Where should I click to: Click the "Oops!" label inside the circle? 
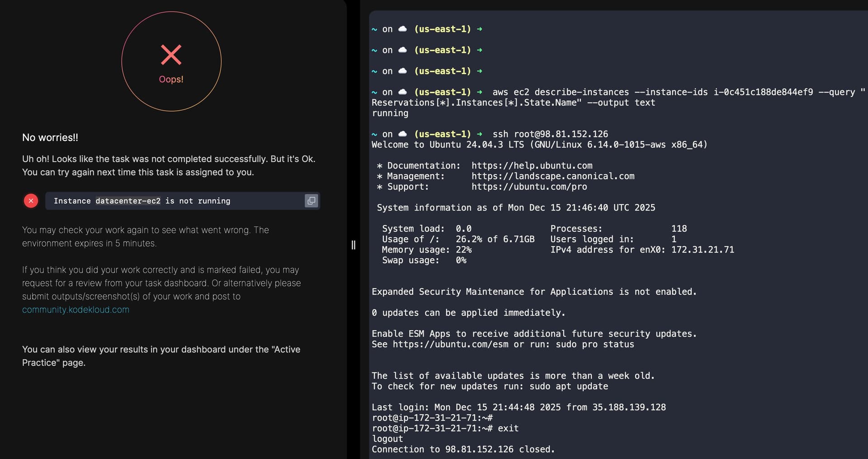coord(171,80)
